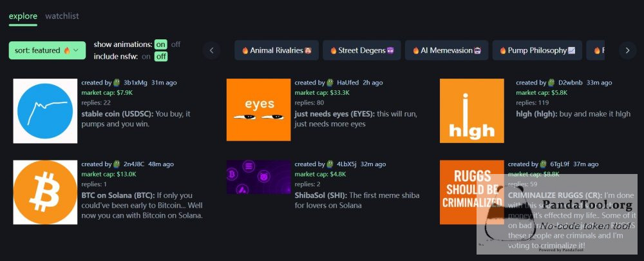644x261 pixels.
Task: Click the 2h ago timestamp
Action: [x=372, y=82]
